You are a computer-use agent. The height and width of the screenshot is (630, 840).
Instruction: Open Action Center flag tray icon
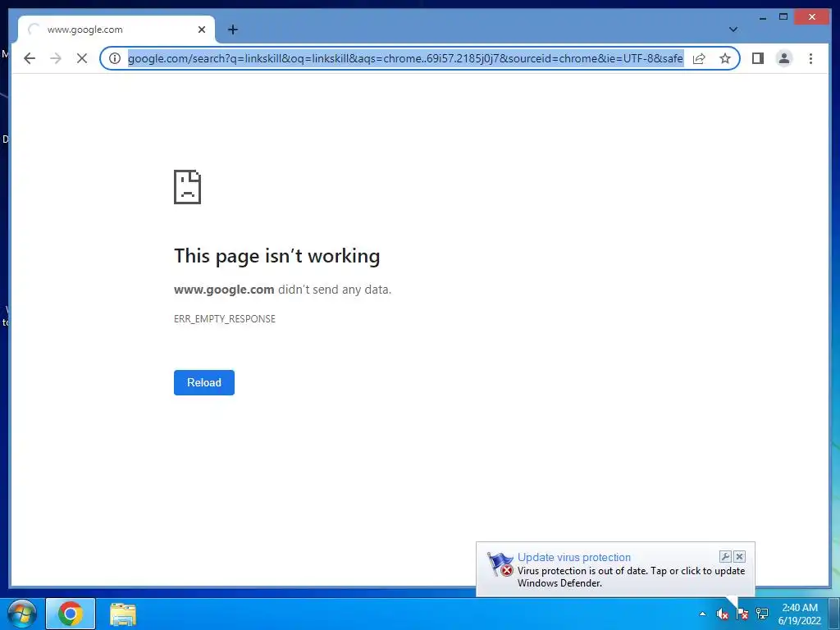coord(742,614)
